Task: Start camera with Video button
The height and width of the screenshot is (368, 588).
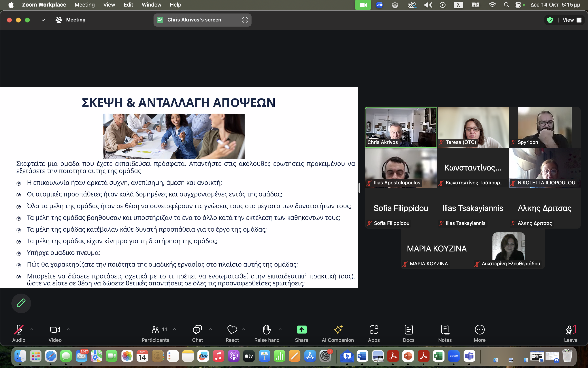Action: point(55,333)
